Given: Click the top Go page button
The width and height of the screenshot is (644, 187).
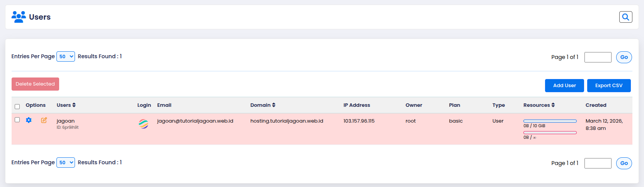Looking at the screenshot, I should coord(624,57).
